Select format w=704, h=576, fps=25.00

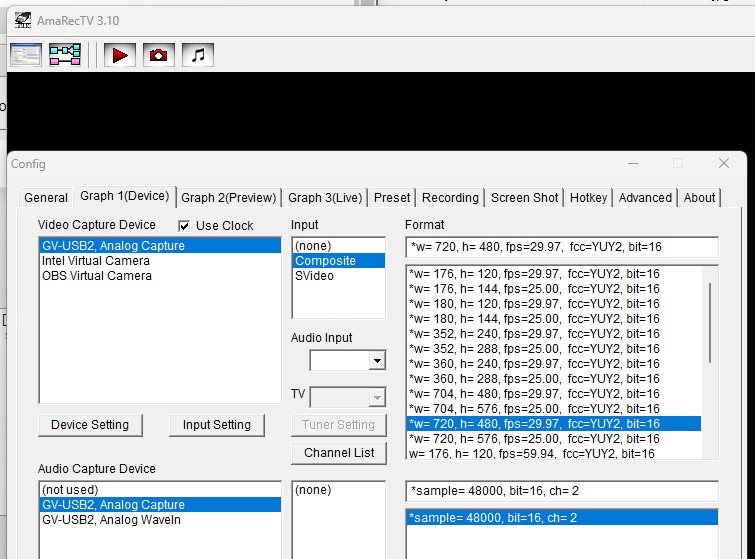(554, 409)
